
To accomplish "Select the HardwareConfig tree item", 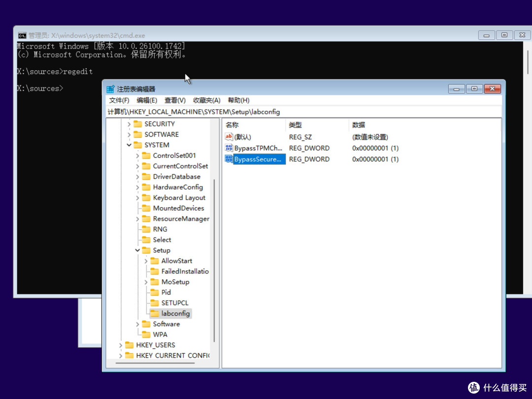I will [178, 187].
